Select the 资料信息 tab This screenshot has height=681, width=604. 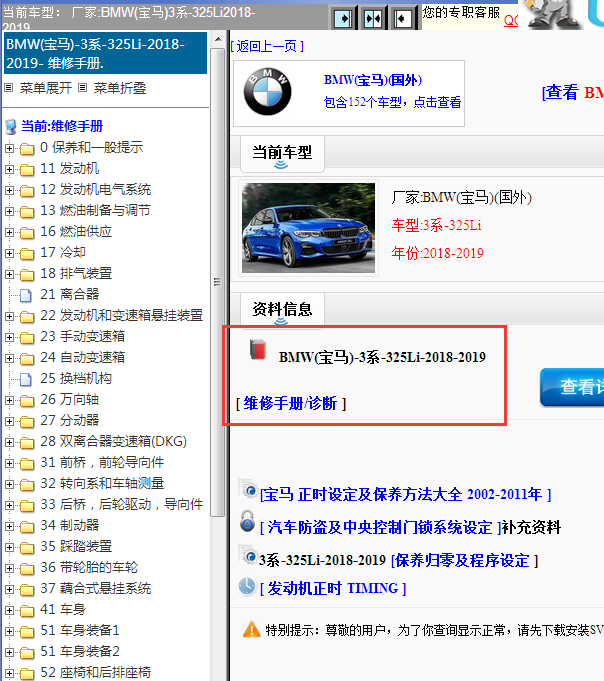tap(282, 310)
